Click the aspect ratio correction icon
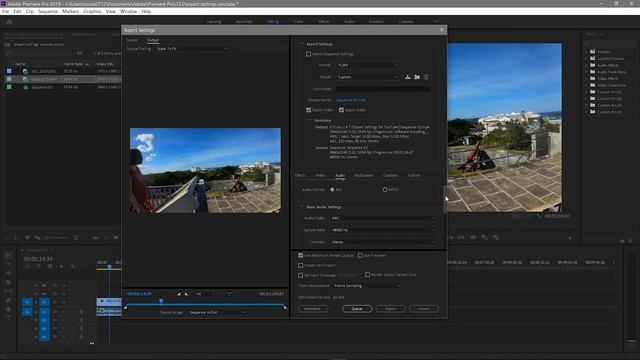This screenshot has height=360, width=640. [x=229, y=294]
